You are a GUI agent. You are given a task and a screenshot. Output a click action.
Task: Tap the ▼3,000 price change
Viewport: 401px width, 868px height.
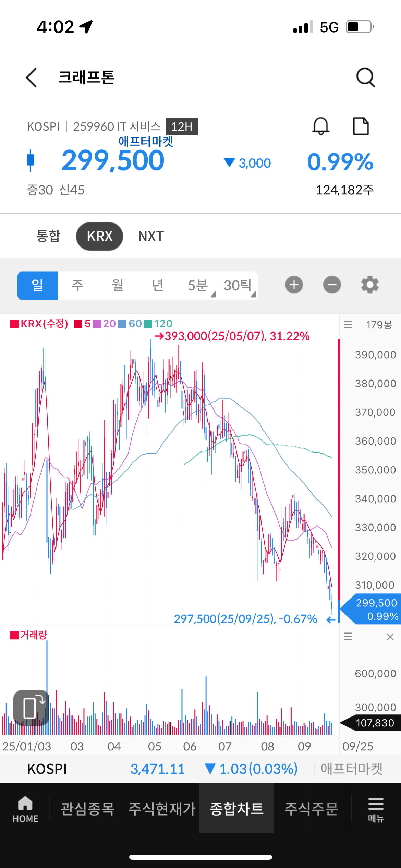point(247,163)
